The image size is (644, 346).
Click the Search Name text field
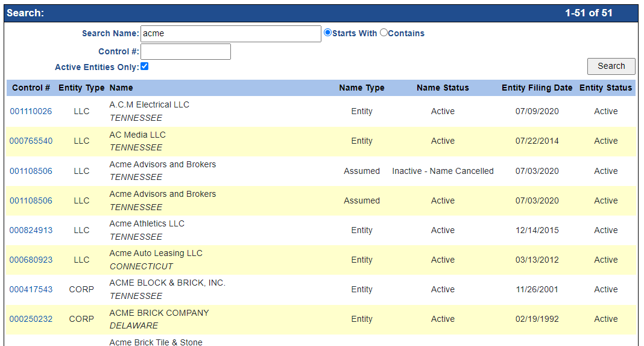(230, 34)
